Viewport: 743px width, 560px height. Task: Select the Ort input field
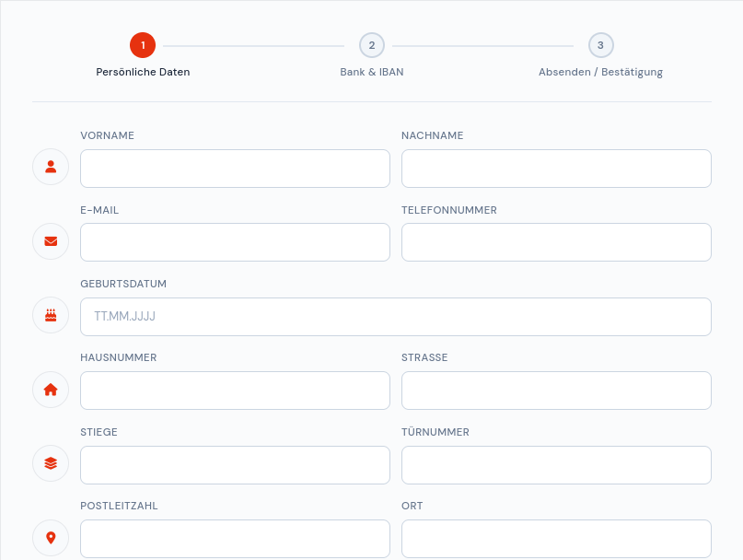556,539
